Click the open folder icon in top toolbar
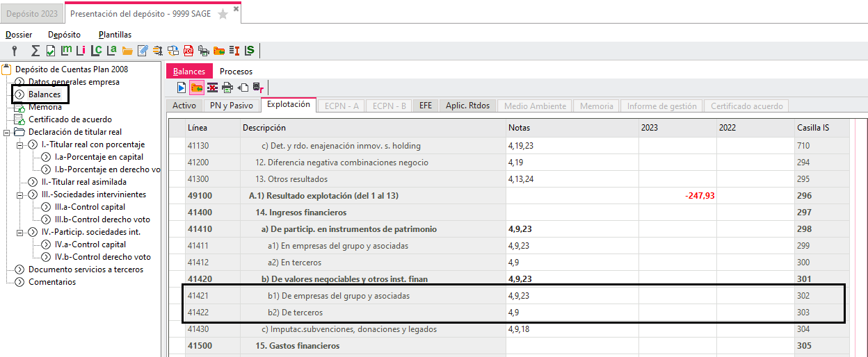868x357 pixels. tap(127, 50)
